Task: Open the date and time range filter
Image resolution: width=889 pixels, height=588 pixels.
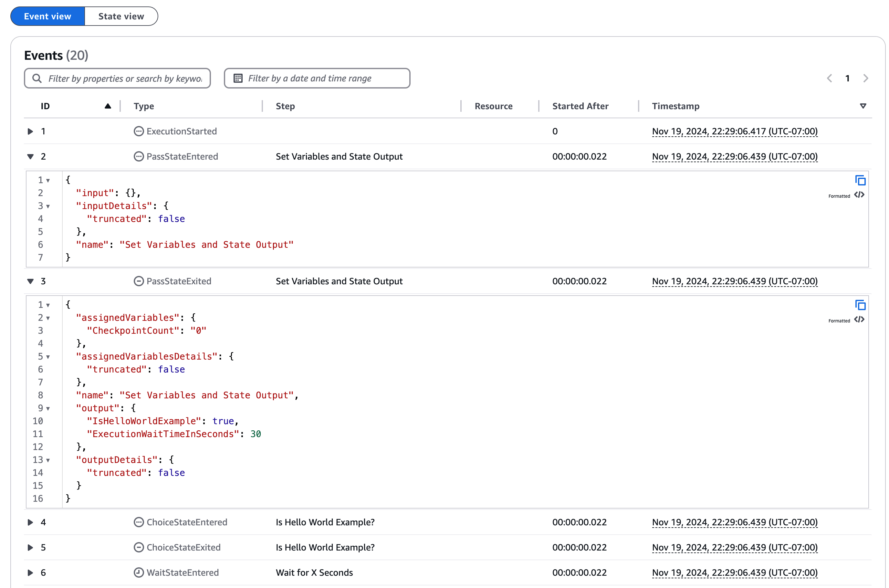Action: (x=317, y=78)
